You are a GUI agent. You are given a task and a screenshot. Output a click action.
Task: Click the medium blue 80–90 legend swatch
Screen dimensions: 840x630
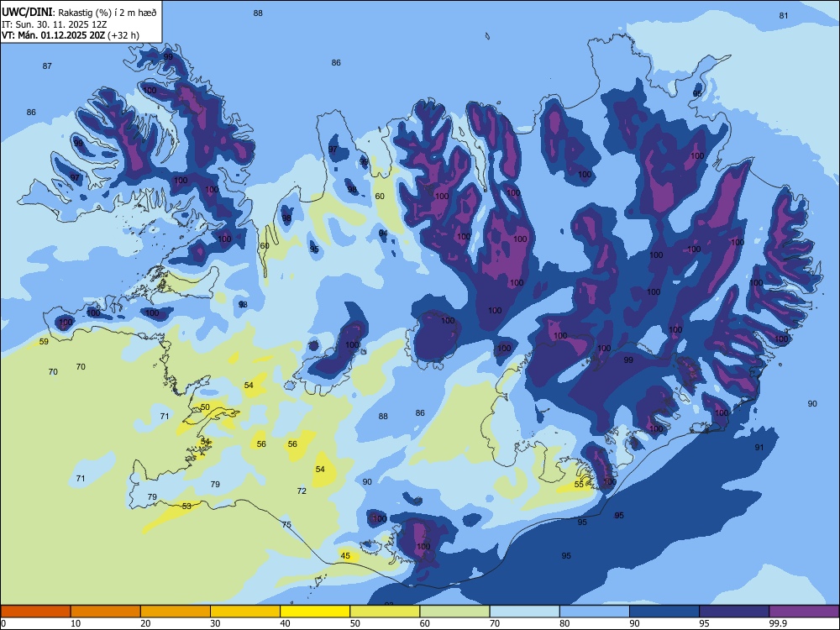[594, 612]
